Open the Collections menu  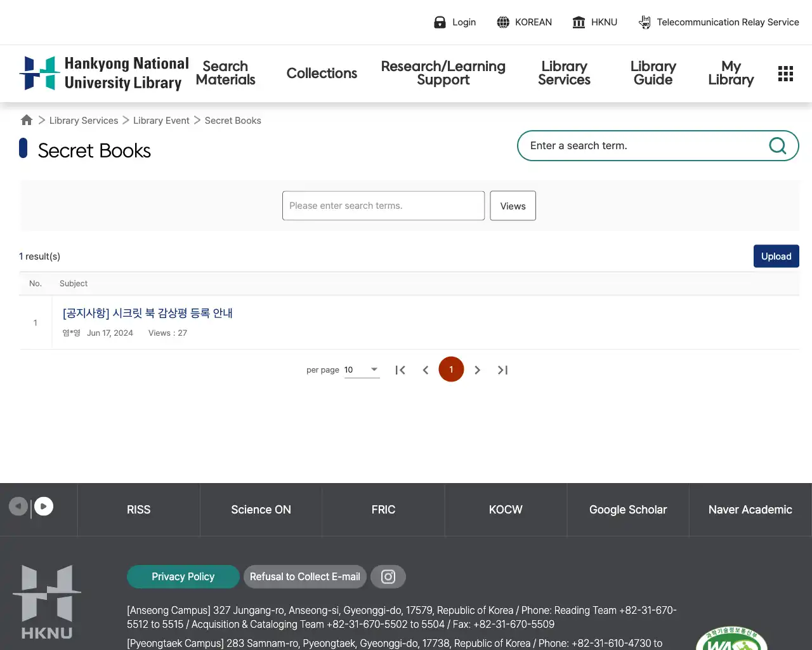(322, 73)
